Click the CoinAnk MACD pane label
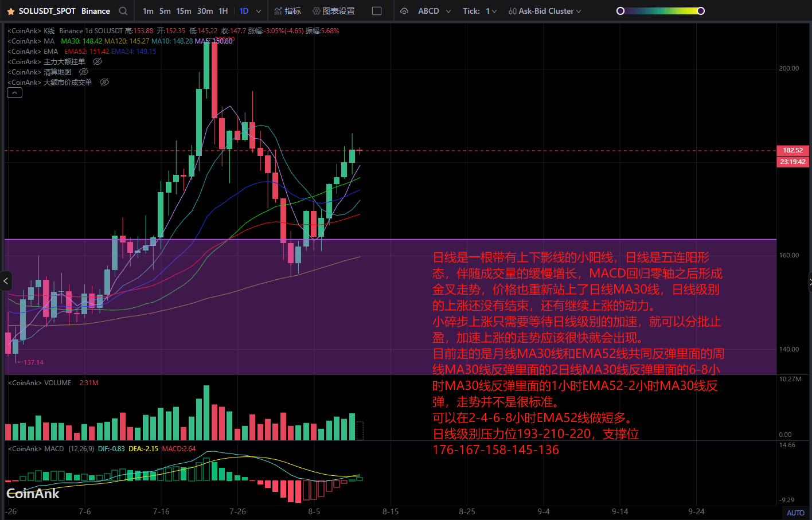Image resolution: width=812 pixels, height=520 pixels. coord(36,448)
